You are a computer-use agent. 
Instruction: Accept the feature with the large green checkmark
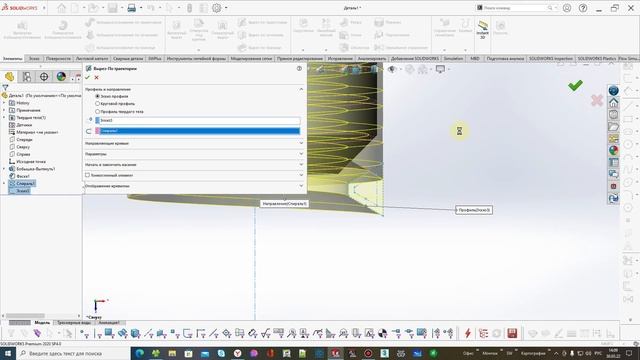(x=575, y=85)
